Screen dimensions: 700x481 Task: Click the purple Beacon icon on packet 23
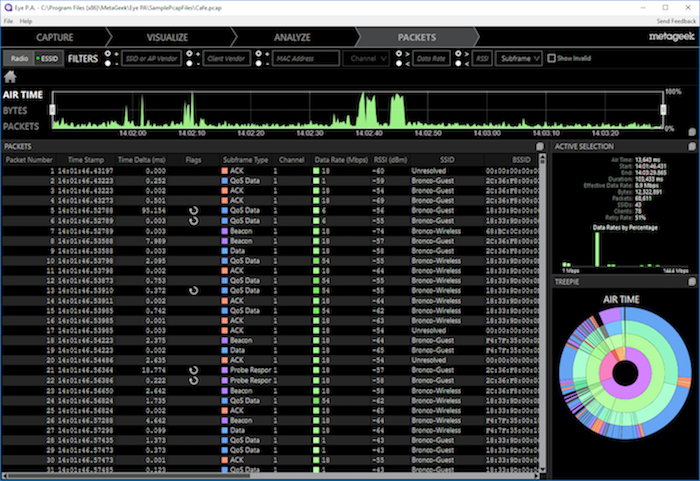point(225,390)
